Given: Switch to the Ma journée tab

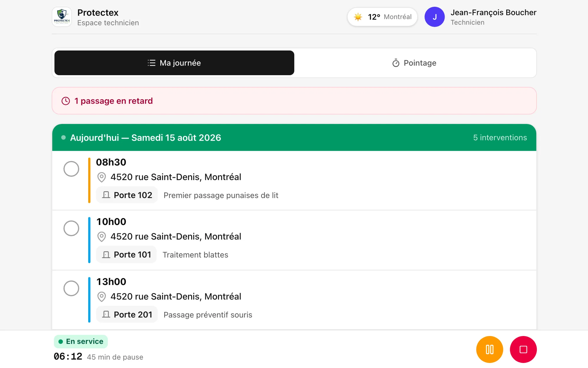Looking at the screenshot, I should point(174,63).
